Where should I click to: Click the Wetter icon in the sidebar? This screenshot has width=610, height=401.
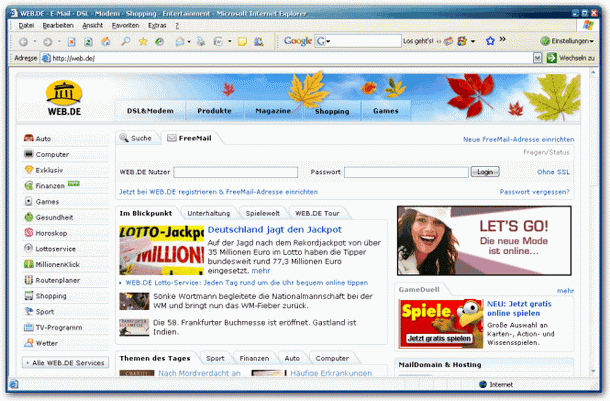point(29,343)
